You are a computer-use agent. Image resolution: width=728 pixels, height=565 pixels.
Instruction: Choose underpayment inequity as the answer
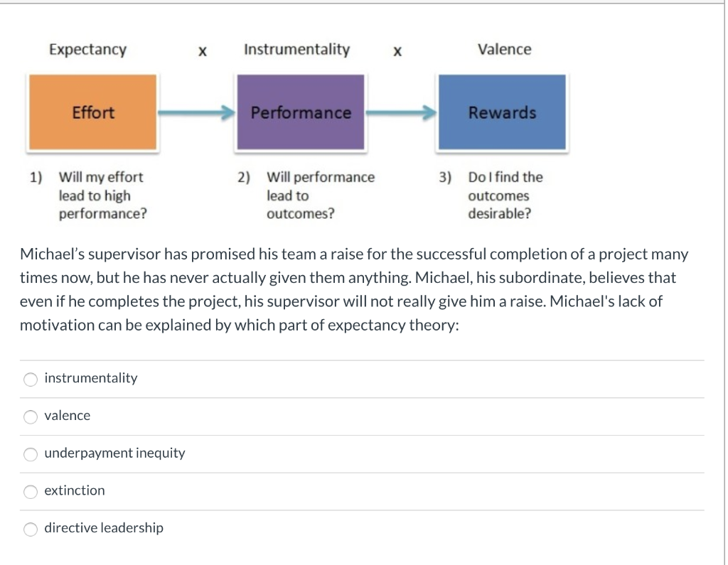31,454
